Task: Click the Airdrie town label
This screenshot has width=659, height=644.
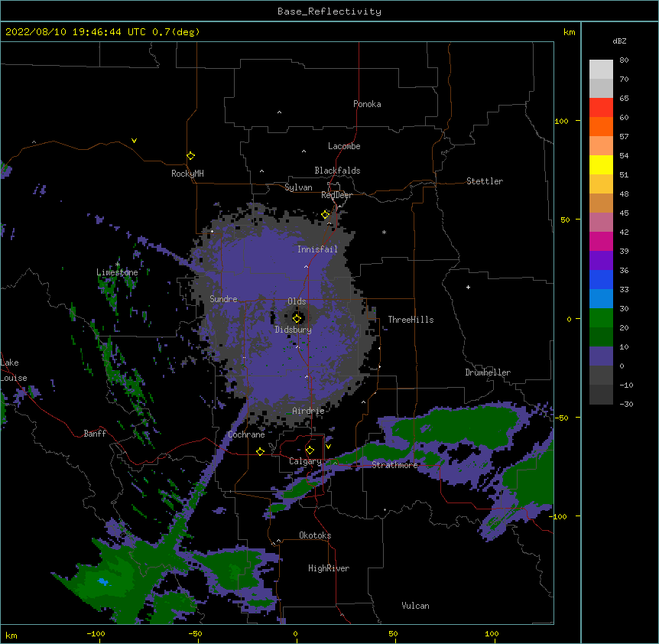Action: [308, 411]
